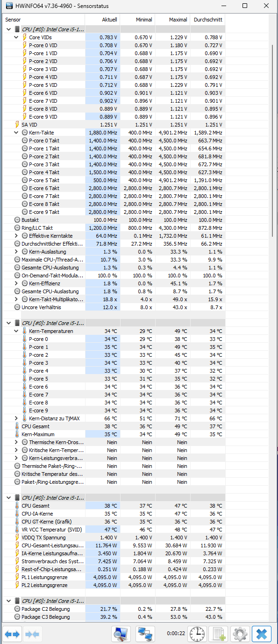Image resolution: width=278 pixels, height=644 pixels.
Task: Click the lightning icon beside SA VID
Action: 17,125
